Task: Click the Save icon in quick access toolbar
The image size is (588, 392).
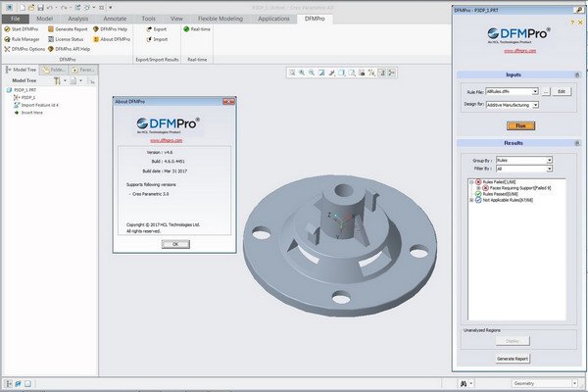Action: click(x=40, y=8)
